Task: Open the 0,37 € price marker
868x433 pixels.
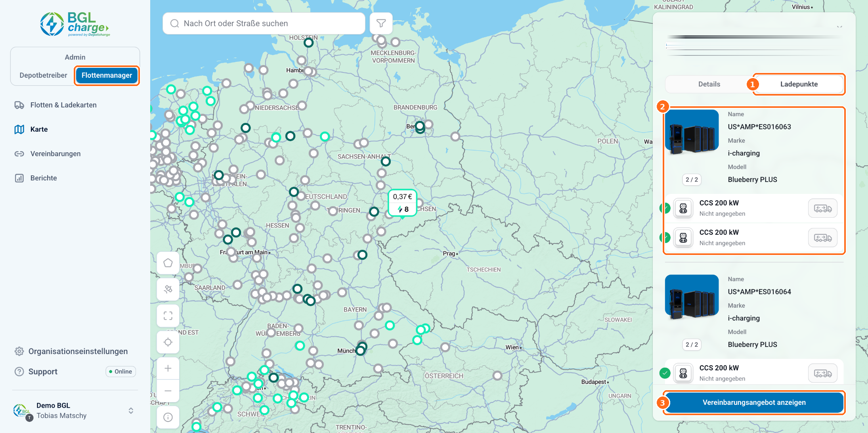Action: [x=402, y=203]
